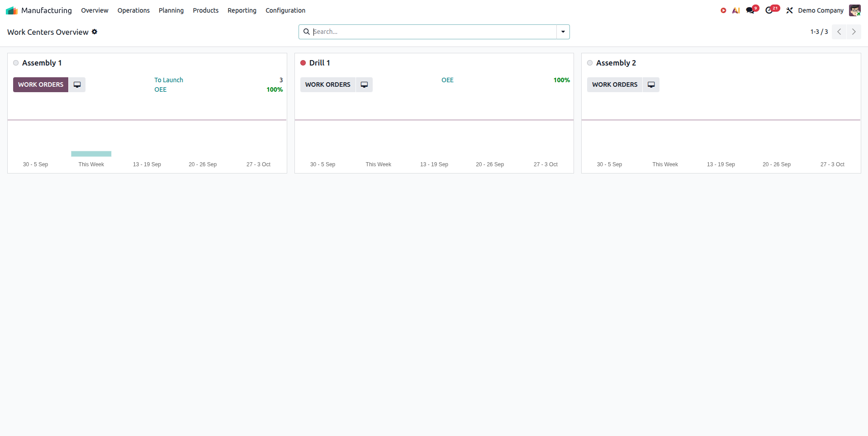Open Assembly 2 Work Orders button
The width and height of the screenshot is (868, 436).
pyautogui.click(x=615, y=84)
